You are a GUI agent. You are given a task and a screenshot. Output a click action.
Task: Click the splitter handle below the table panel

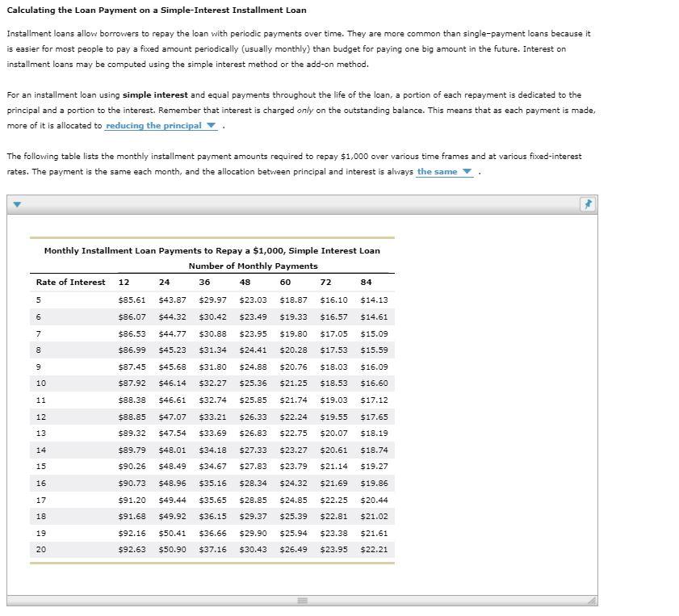pyautogui.click(x=302, y=601)
